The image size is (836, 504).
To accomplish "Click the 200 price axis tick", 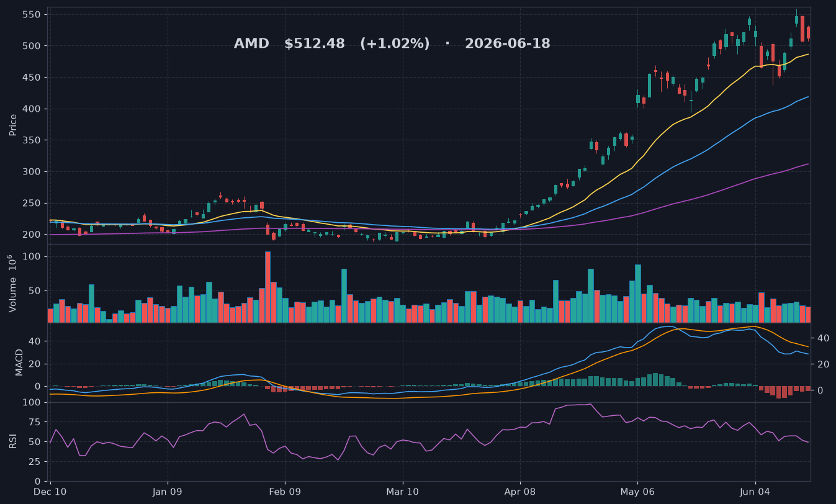I will 32,235.
